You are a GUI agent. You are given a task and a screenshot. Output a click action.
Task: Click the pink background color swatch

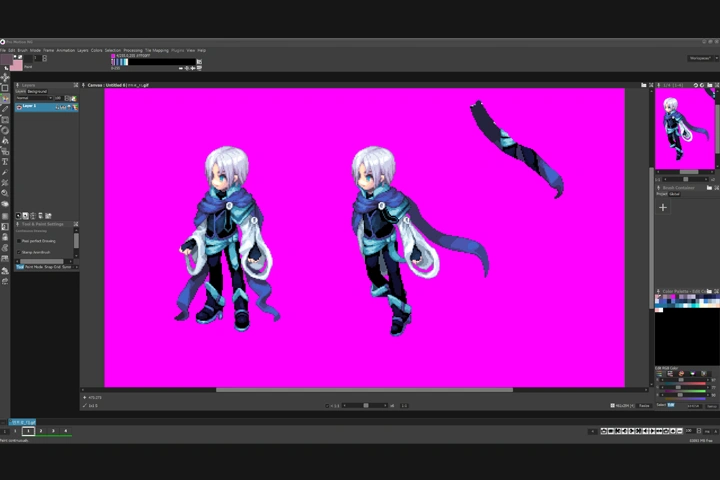(x=17, y=65)
